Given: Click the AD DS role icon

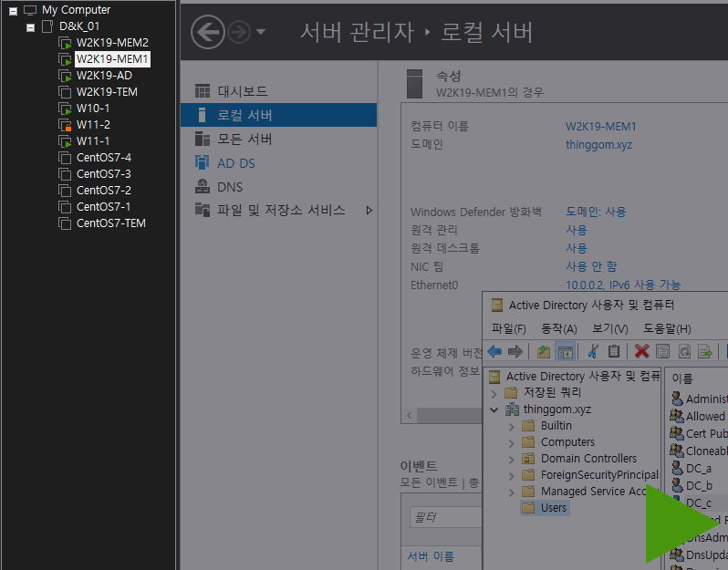Looking at the screenshot, I should [202, 162].
